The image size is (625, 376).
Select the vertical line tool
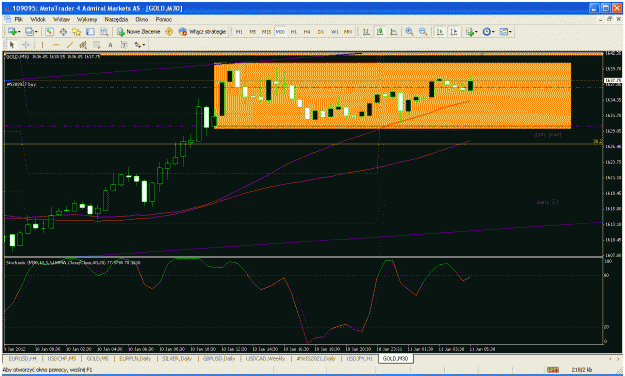click(42, 45)
